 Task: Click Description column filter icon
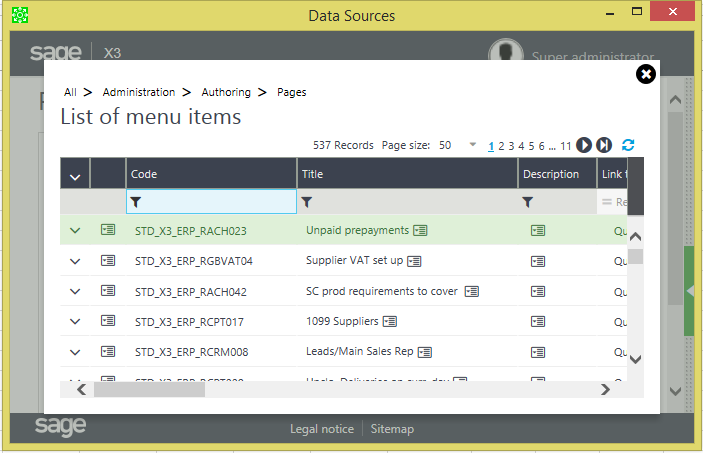528,202
